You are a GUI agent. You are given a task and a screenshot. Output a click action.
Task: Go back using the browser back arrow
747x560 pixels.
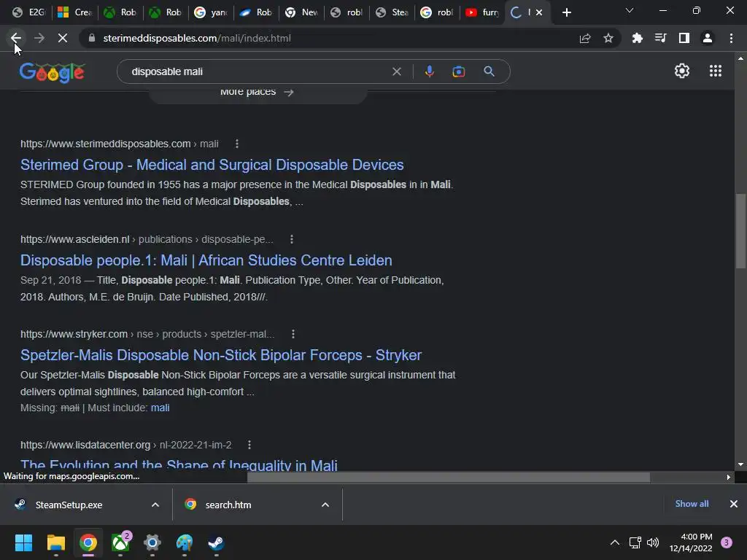(x=16, y=38)
